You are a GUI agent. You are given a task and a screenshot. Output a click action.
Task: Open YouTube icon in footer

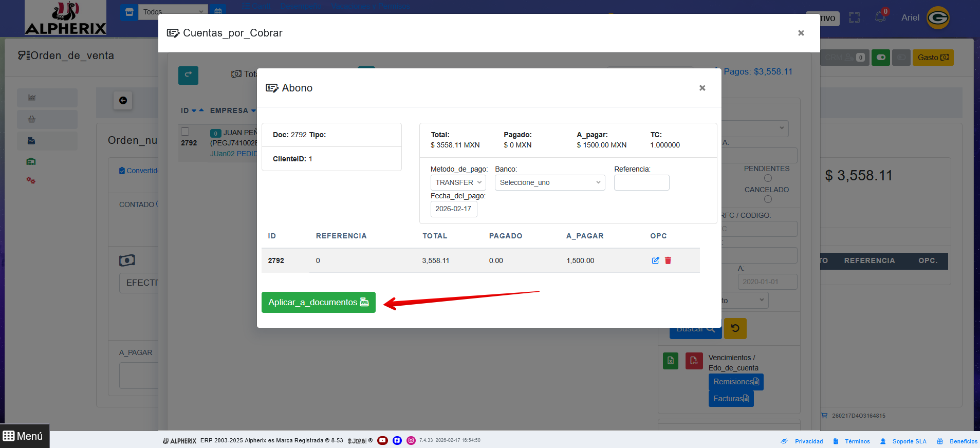pos(382,440)
